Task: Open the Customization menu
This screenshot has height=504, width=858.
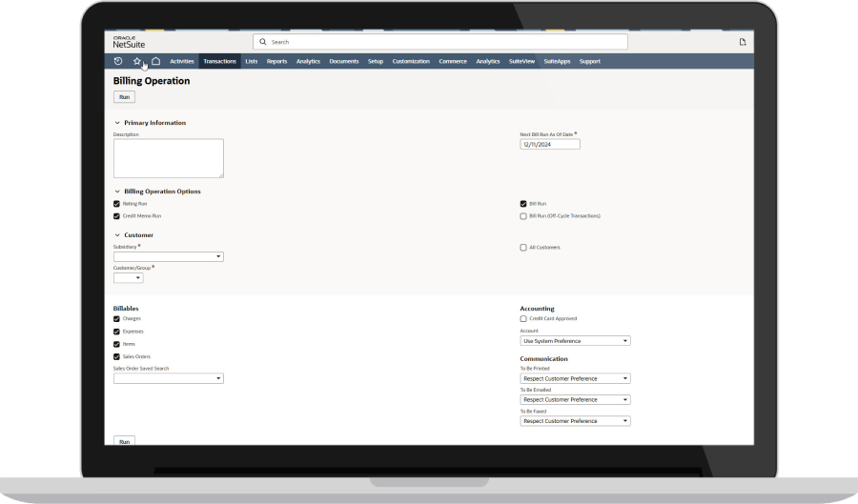Action: (411, 61)
